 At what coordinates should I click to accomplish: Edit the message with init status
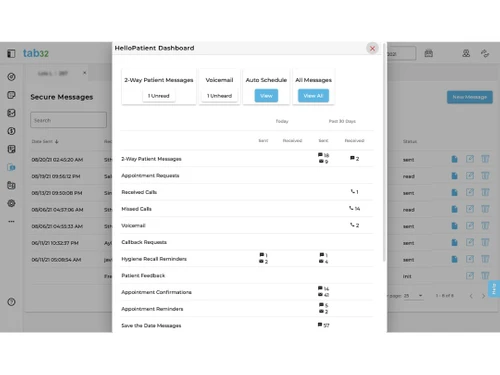coord(470,276)
